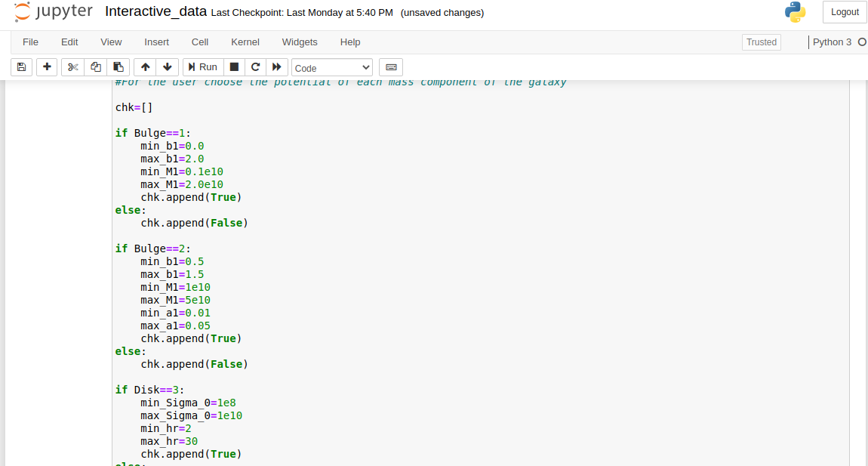Image resolution: width=868 pixels, height=466 pixels.
Task: Insert a cell below with plus icon
Action: click(x=47, y=67)
